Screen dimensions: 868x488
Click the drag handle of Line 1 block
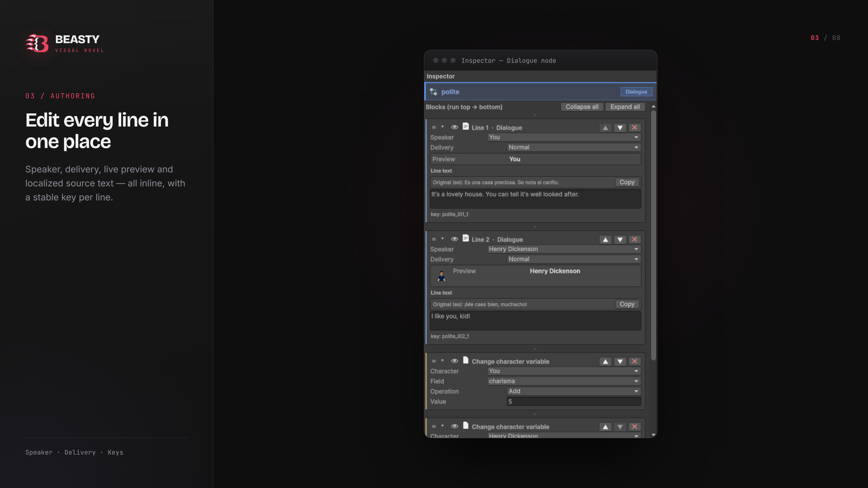tap(434, 127)
